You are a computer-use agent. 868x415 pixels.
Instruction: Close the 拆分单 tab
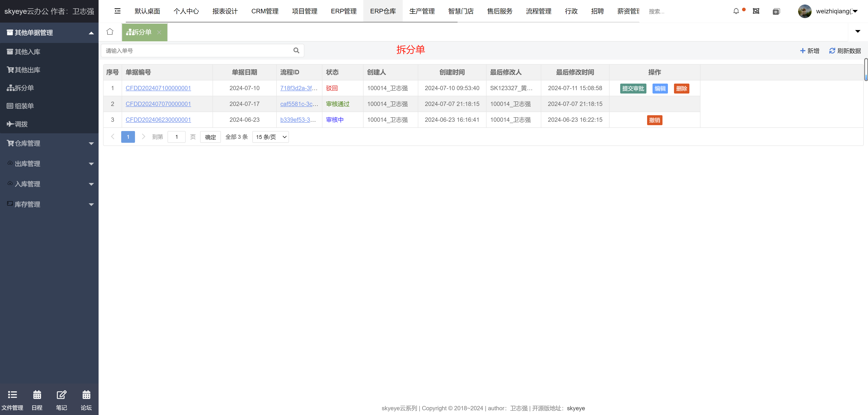pos(159,32)
